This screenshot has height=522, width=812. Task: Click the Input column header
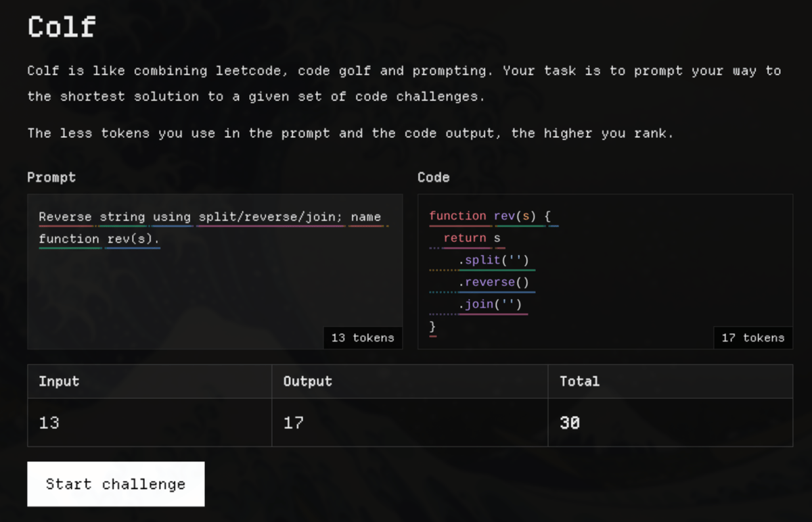[x=59, y=381]
